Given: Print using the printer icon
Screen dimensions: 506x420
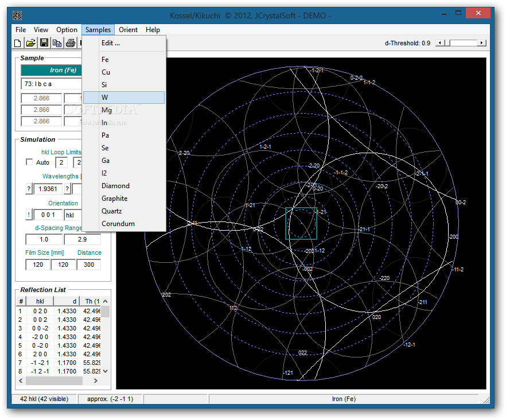Looking at the screenshot, I should coord(71,43).
